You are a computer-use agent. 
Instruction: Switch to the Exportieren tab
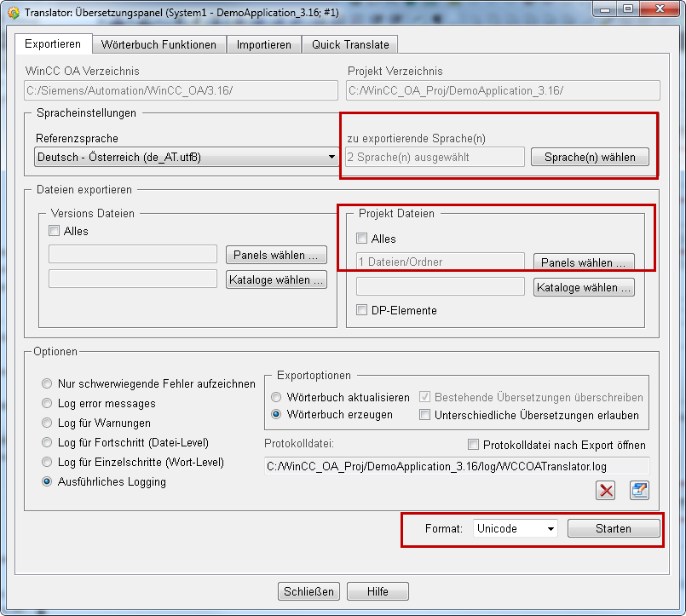click(x=53, y=43)
